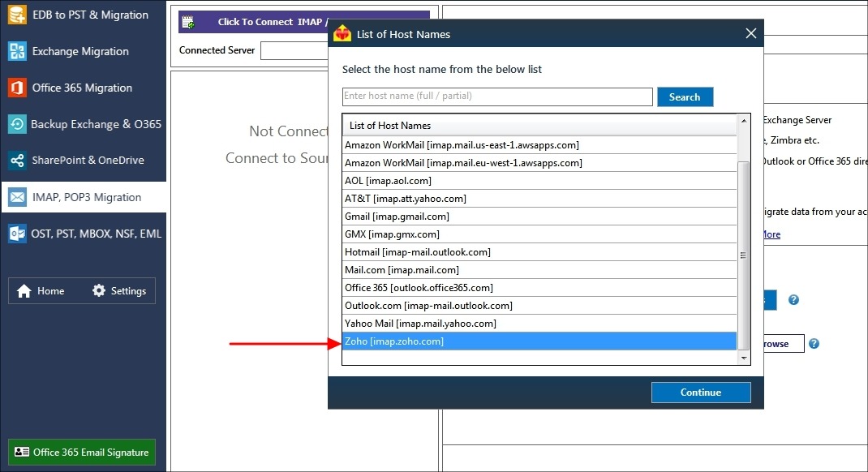Select AOL [imap.aol.com] host
This screenshot has width=868, height=472.
point(539,180)
